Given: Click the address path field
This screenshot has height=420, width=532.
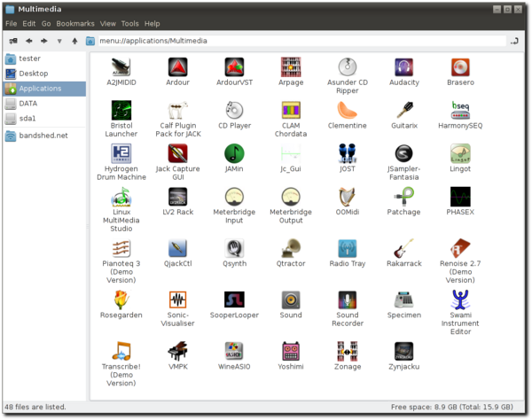Looking at the screenshot, I should click(302, 41).
